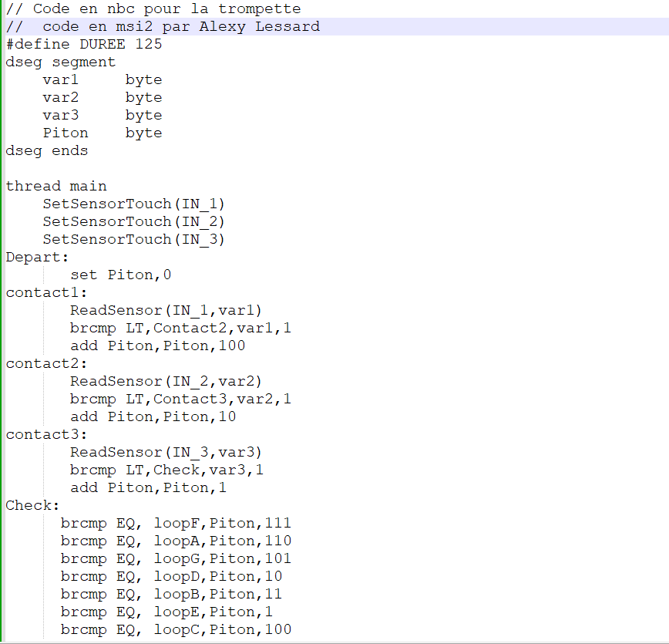Click the brcmp line jumping to loopE

pos(166,612)
